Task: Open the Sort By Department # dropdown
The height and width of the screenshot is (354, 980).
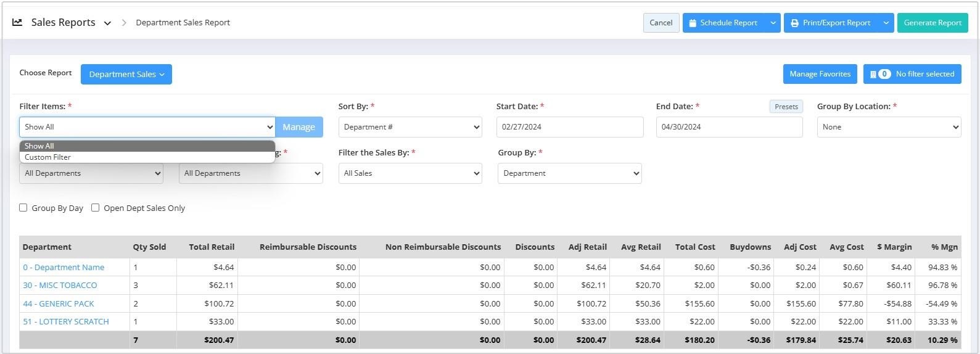Action: 410,127
